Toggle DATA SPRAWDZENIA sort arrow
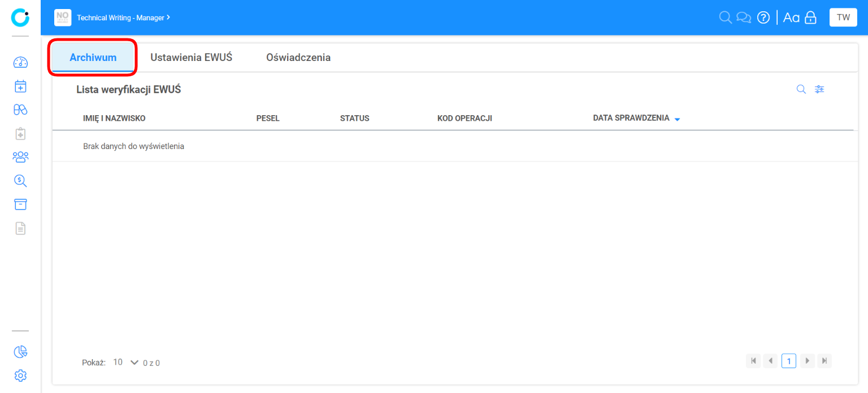The width and height of the screenshot is (868, 393). tap(677, 119)
